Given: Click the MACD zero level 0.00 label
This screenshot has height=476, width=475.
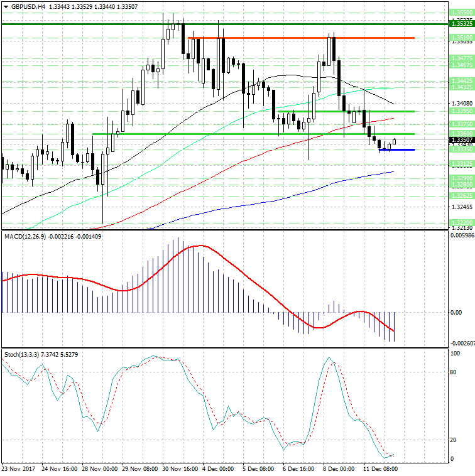Looking at the screenshot, I should tap(456, 312).
